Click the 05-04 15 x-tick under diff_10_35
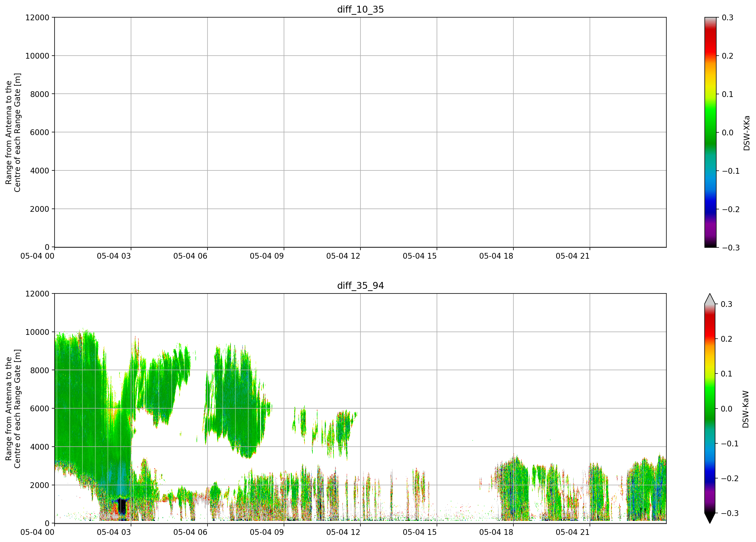 [420, 256]
